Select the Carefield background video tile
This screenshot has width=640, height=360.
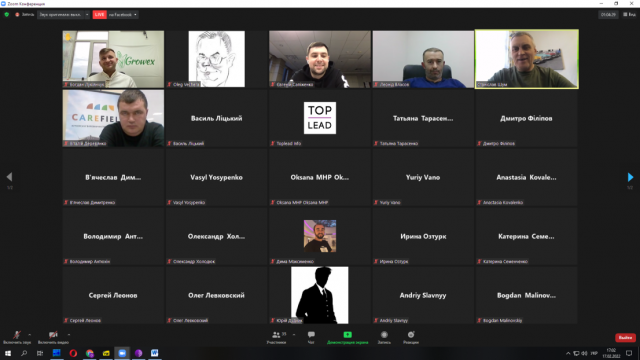click(x=113, y=118)
